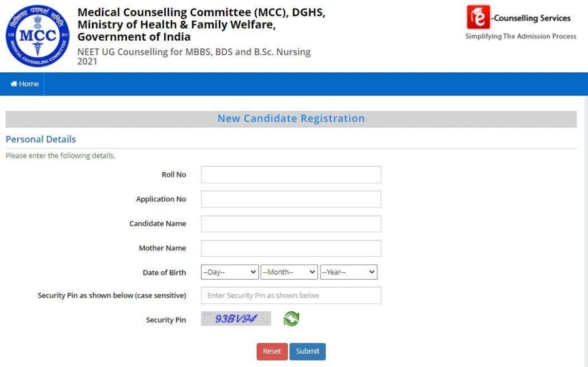Click the Personal Details section title
The width and height of the screenshot is (588, 367).
click(x=41, y=139)
